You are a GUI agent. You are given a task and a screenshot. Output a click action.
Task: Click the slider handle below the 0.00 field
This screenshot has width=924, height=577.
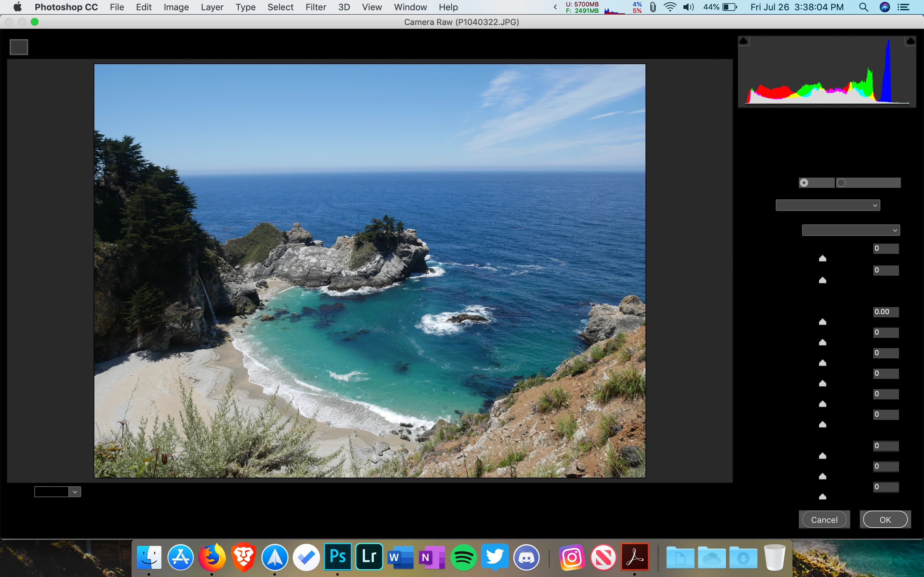822,322
